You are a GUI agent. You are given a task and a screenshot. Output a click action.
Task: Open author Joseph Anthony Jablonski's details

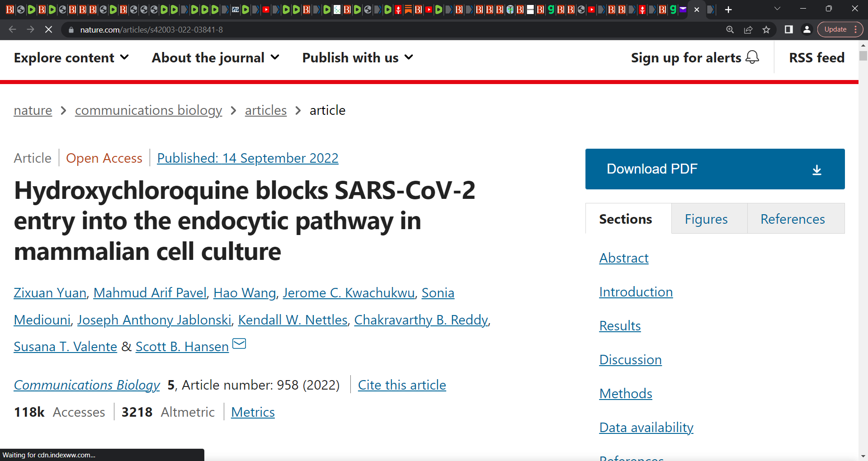click(154, 320)
